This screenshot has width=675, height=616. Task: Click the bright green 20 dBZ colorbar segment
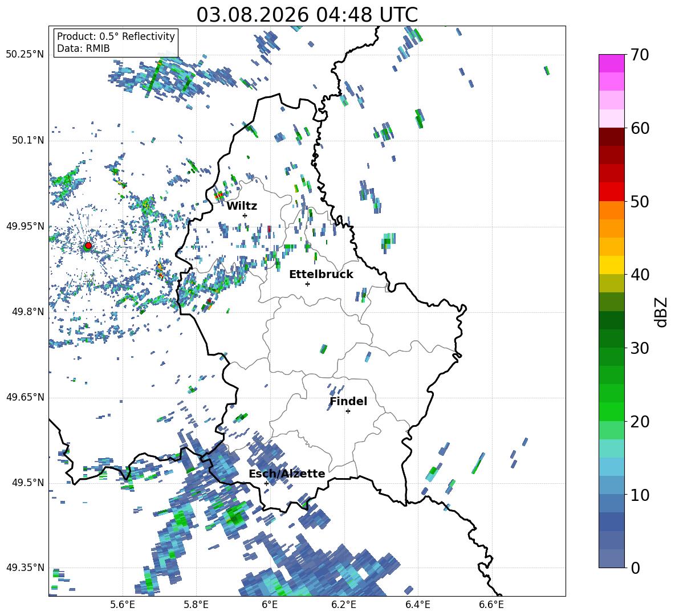[x=611, y=411]
